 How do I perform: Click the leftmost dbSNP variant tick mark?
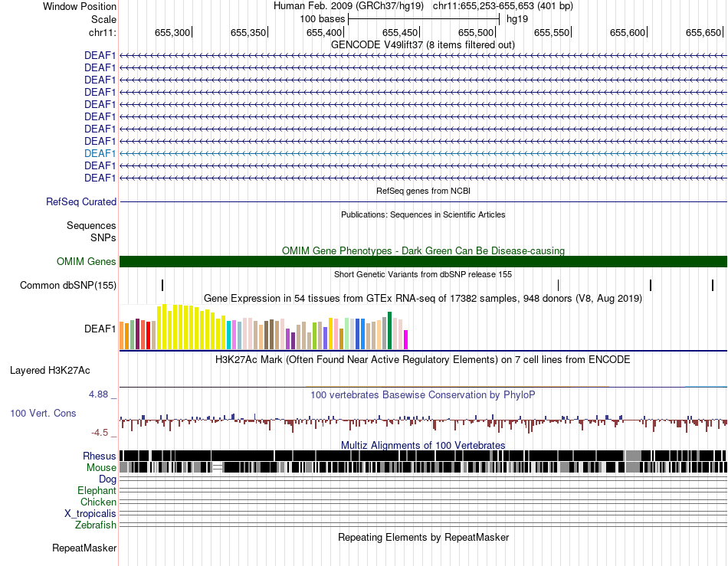click(162, 286)
